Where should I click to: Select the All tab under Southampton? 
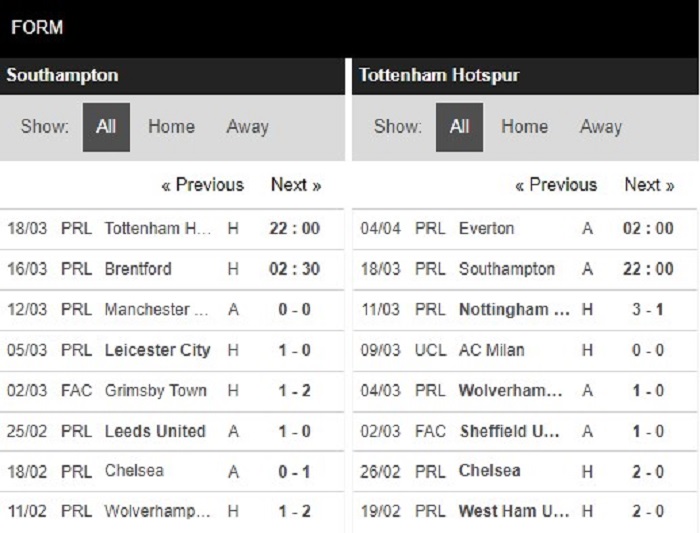(106, 127)
